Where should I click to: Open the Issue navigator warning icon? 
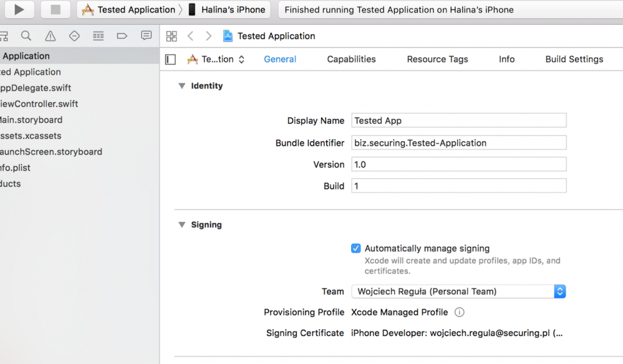[50, 36]
